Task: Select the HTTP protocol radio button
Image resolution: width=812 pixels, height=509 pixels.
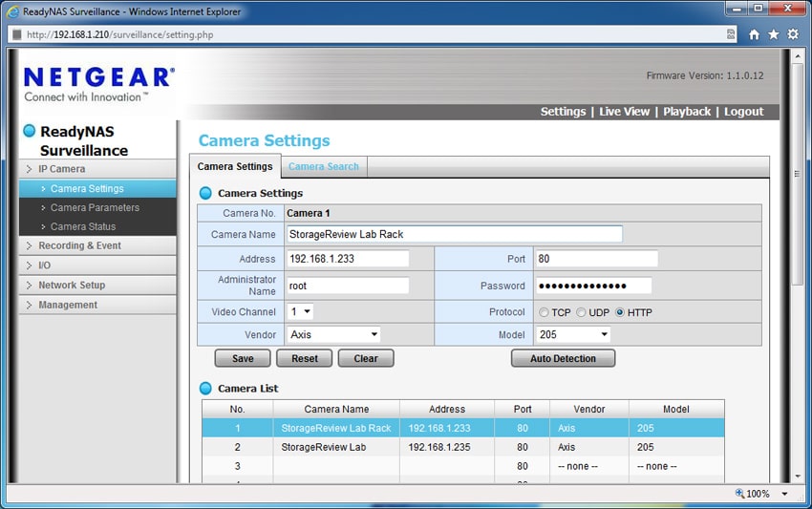Action: (x=620, y=312)
